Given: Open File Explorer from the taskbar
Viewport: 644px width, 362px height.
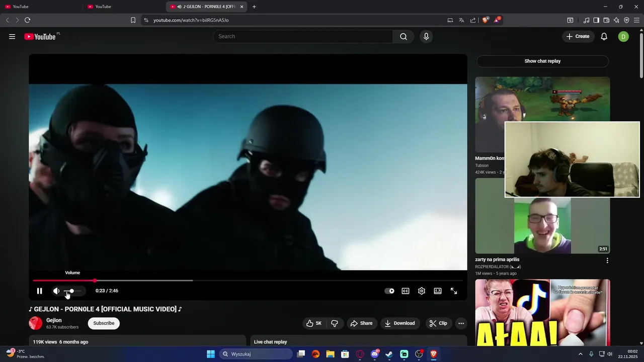Looking at the screenshot, I should (x=330, y=354).
